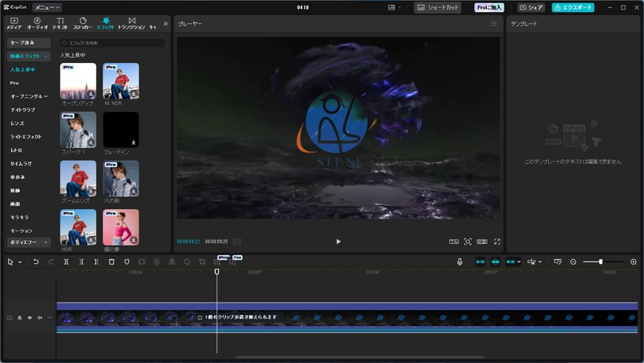Screen dimensions: 644x363
Task: Click the microphone voiceover record icon
Action: click(x=460, y=262)
